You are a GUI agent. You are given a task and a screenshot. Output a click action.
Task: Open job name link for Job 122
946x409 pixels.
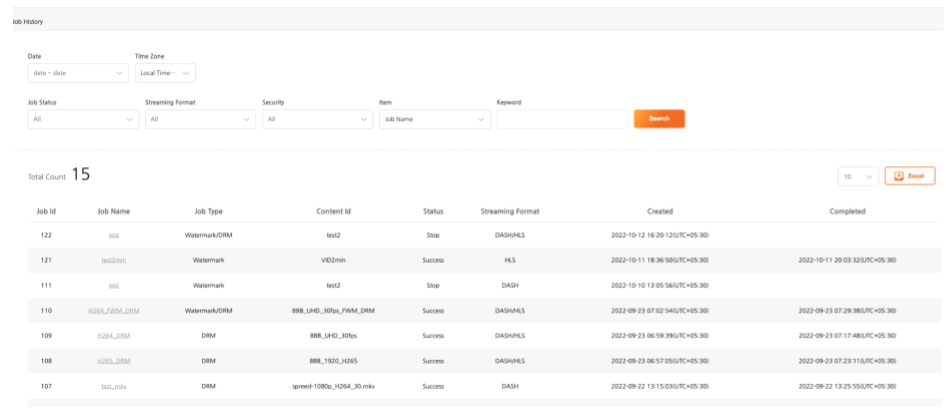[x=114, y=235]
